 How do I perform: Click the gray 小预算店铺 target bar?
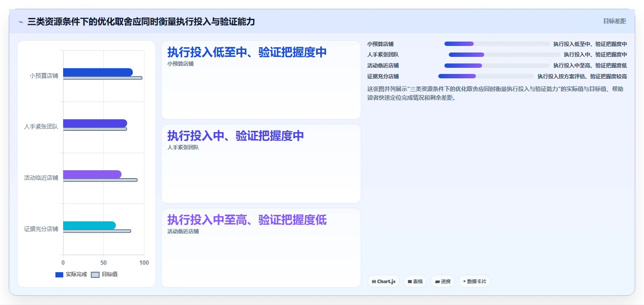(x=103, y=78)
